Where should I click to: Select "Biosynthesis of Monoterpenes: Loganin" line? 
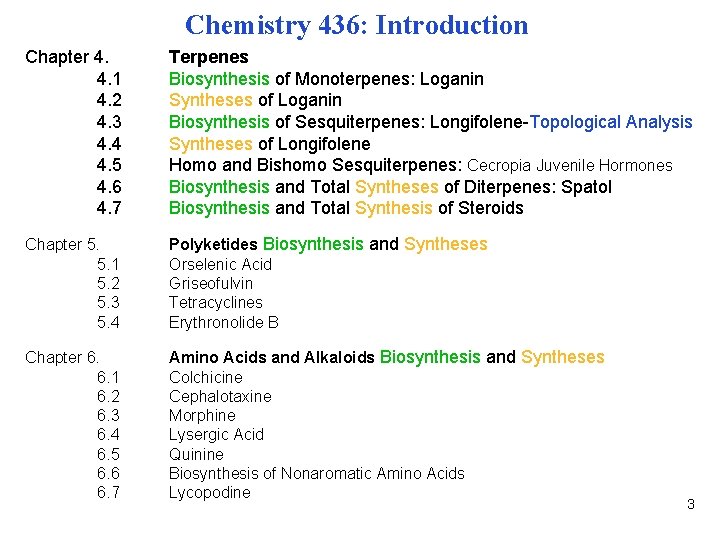[x=326, y=79]
